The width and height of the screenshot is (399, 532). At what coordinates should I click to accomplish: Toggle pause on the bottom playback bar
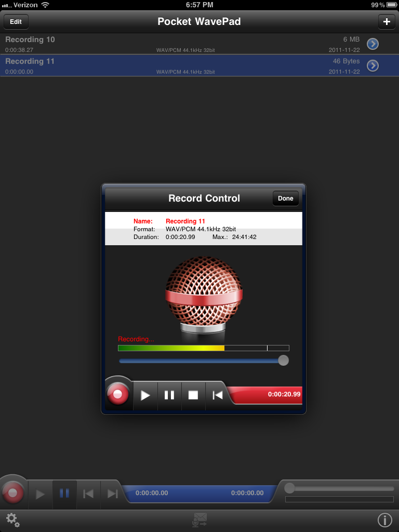[64, 494]
